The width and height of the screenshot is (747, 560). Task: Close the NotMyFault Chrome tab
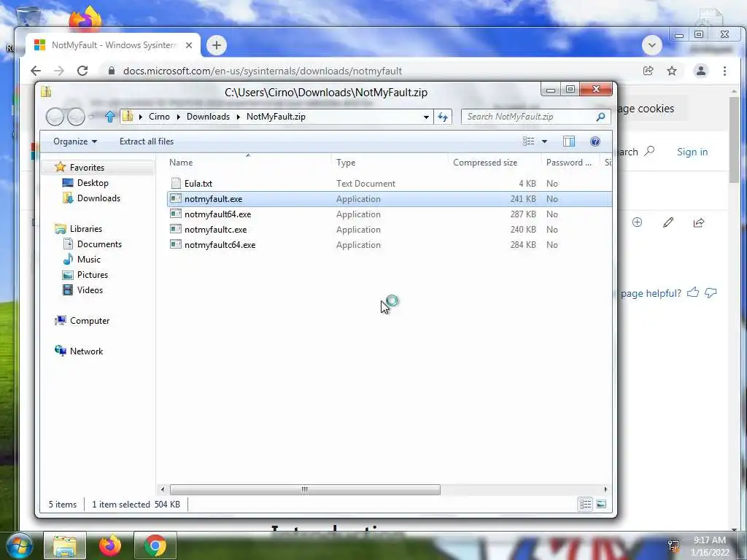189,45
